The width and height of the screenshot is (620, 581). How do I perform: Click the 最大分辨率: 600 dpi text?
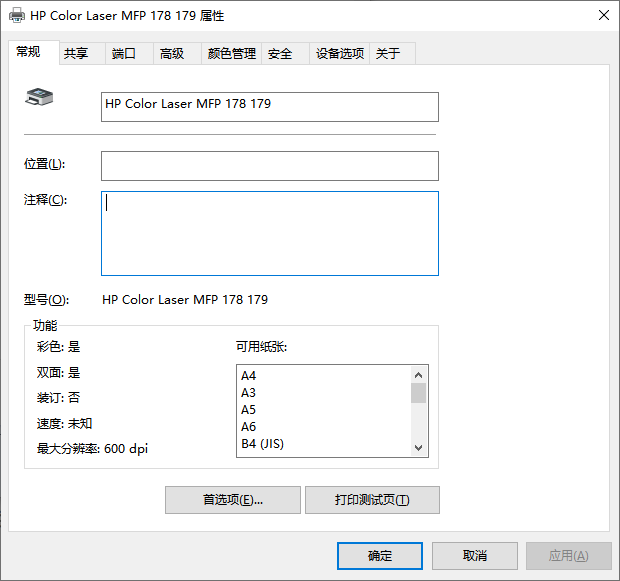[x=92, y=449]
